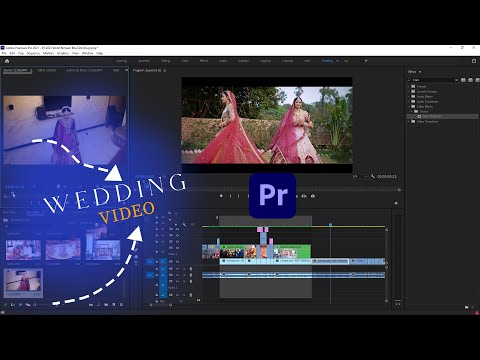Toggle eye visibility on topmost video track
Screen dimensions: 480x360
pyautogui.click(x=177, y=229)
